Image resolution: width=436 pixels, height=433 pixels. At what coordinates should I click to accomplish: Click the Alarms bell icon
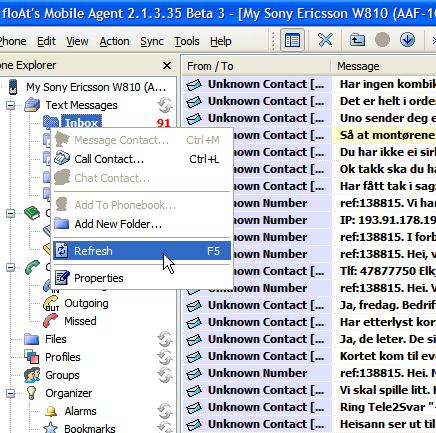[x=51, y=411]
